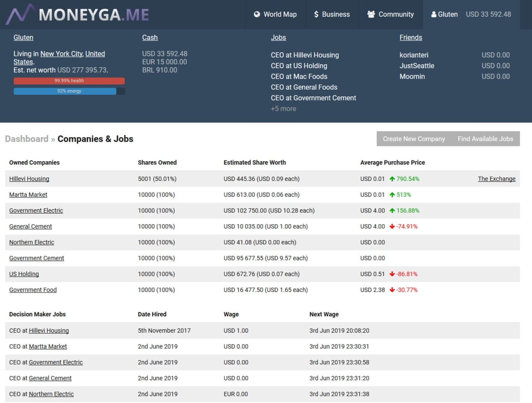Open General Cement in Decision Maker Jobs

pyautogui.click(x=50, y=378)
